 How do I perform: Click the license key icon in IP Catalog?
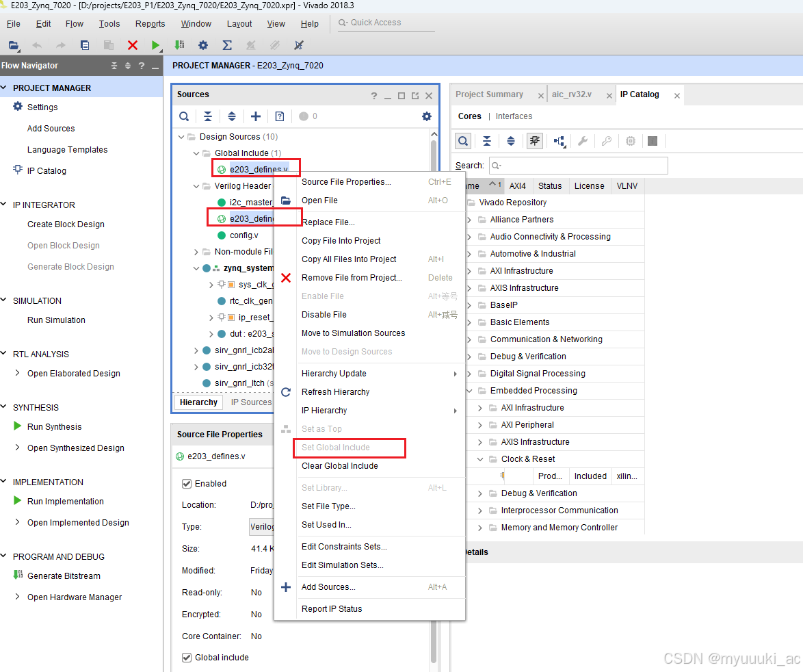point(606,141)
